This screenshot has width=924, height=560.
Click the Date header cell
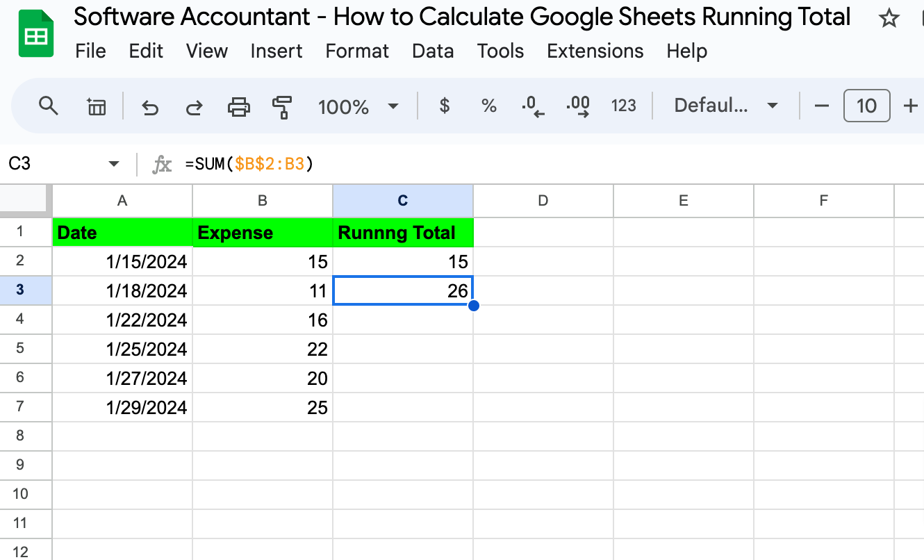point(122,232)
